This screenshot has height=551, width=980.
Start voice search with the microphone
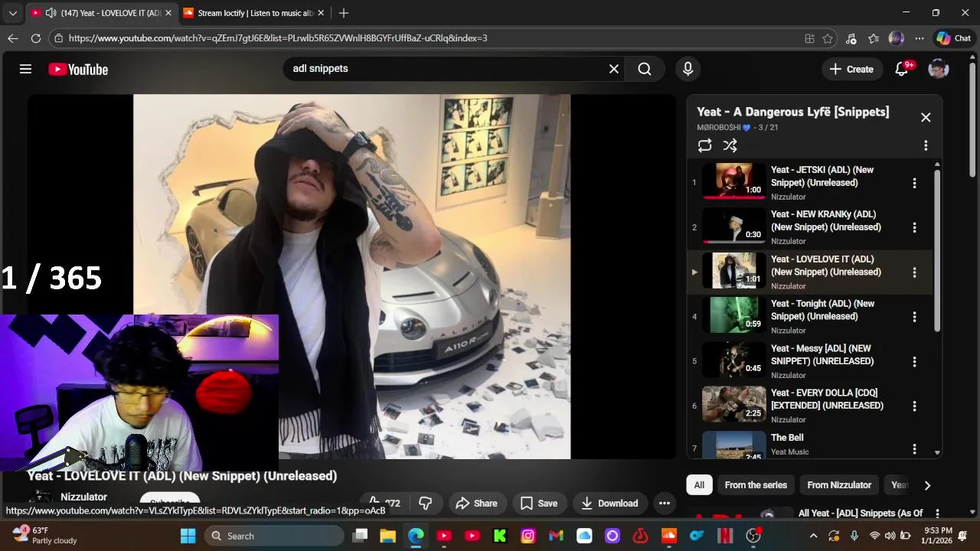[x=688, y=69]
